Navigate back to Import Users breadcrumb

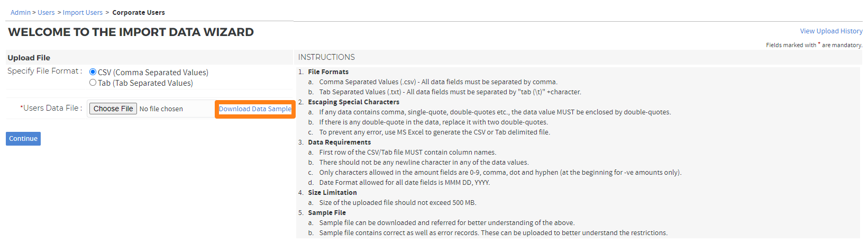pos(83,12)
